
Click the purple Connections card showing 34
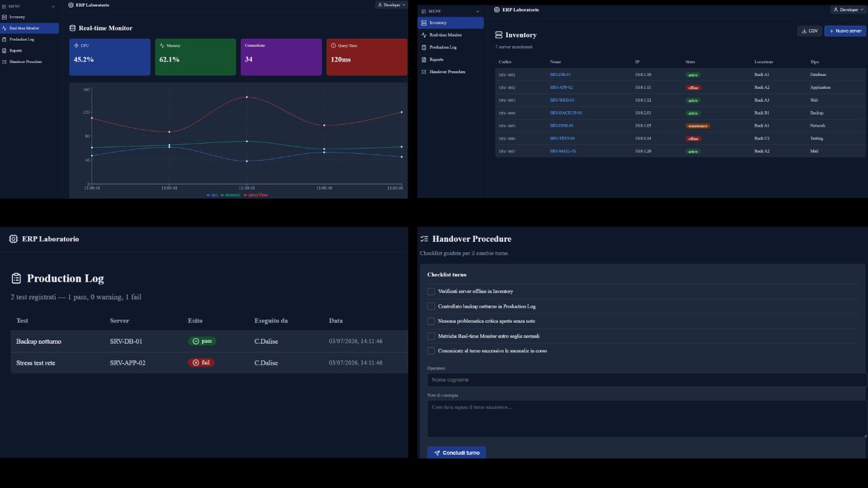(281, 57)
